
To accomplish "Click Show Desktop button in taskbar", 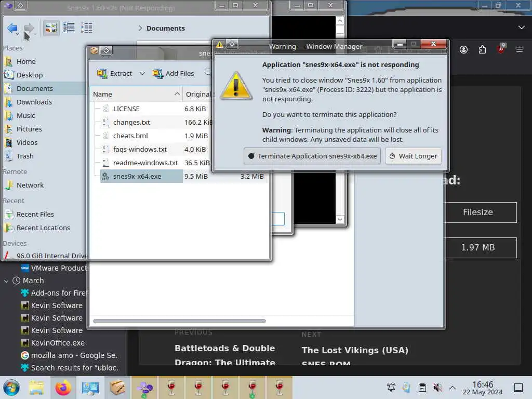I will coord(518,388).
